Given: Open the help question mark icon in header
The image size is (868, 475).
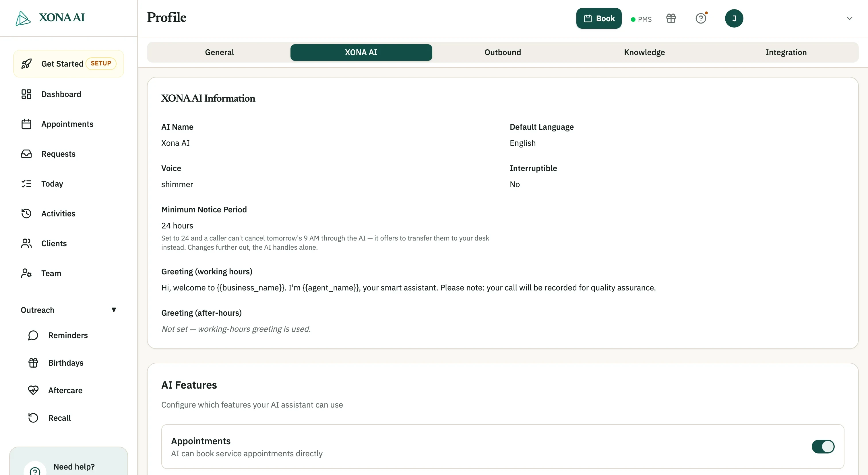Looking at the screenshot, I should point(701,18).
